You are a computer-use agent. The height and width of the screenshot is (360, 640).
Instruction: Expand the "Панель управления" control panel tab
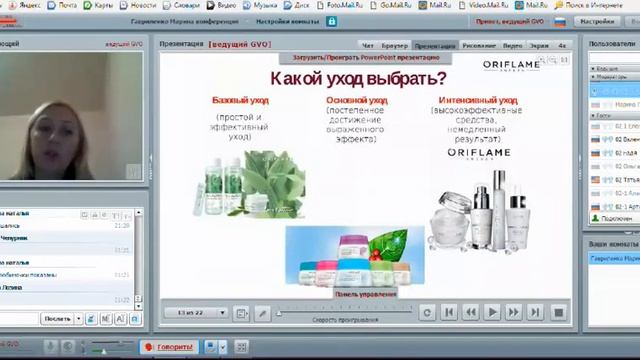coord(366,294)
